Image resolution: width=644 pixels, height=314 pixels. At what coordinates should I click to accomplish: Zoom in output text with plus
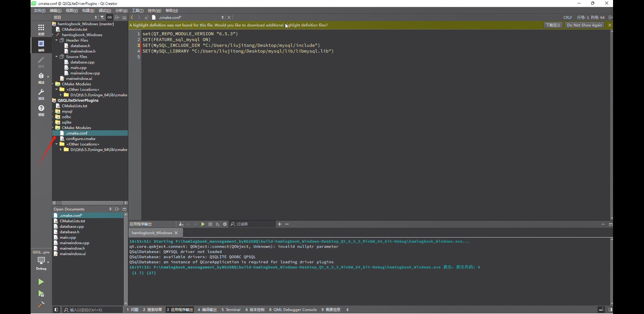[x=279, y=224]
